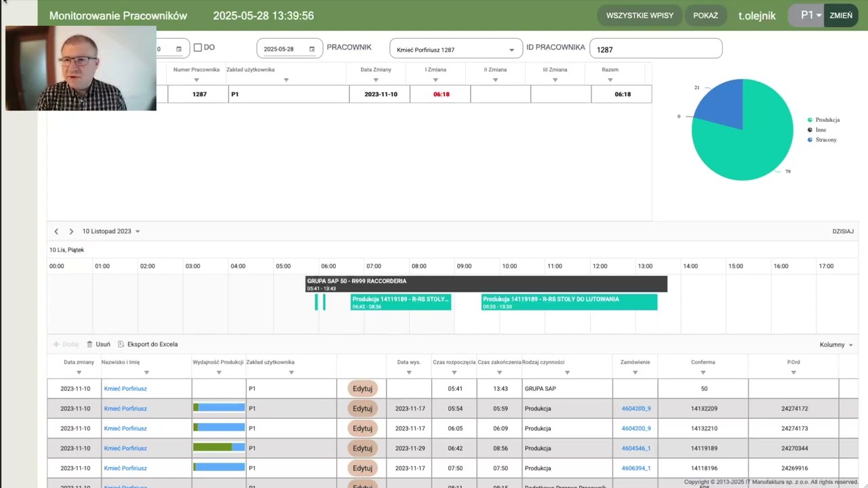The image size is (868, 488).
Task: Filter the Data wys. column
Action: 409,373
